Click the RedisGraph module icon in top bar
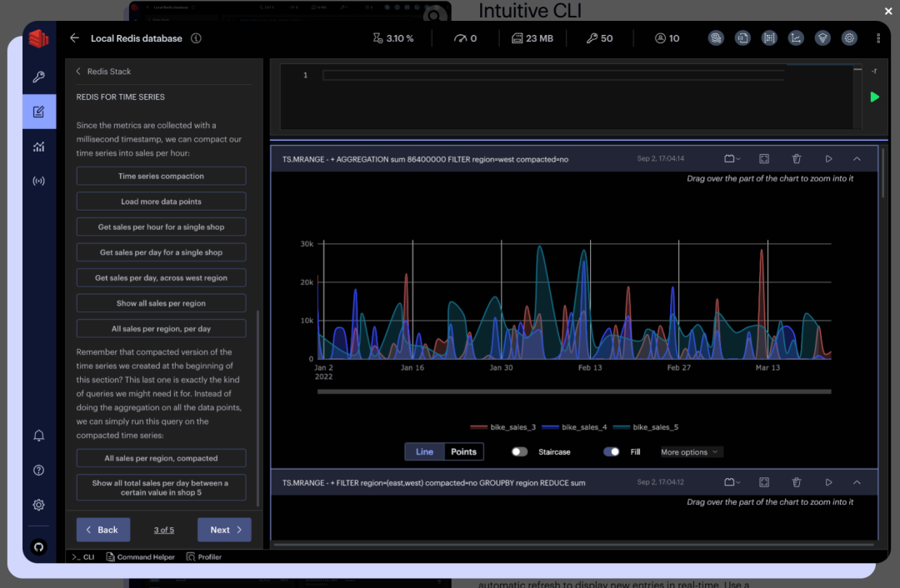 tap(769, 37)
